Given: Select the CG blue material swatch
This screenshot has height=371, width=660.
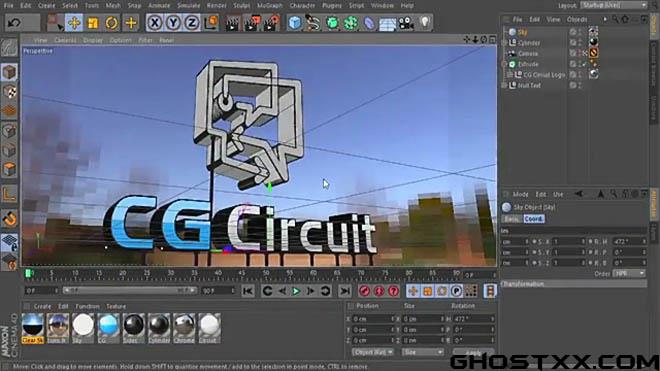Looking at the screenshot, I should point(108,328).
